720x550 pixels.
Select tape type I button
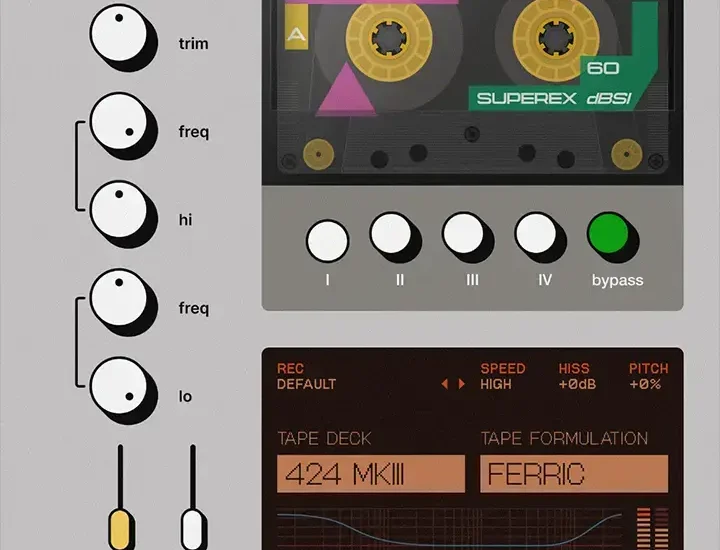pos(327,241)
